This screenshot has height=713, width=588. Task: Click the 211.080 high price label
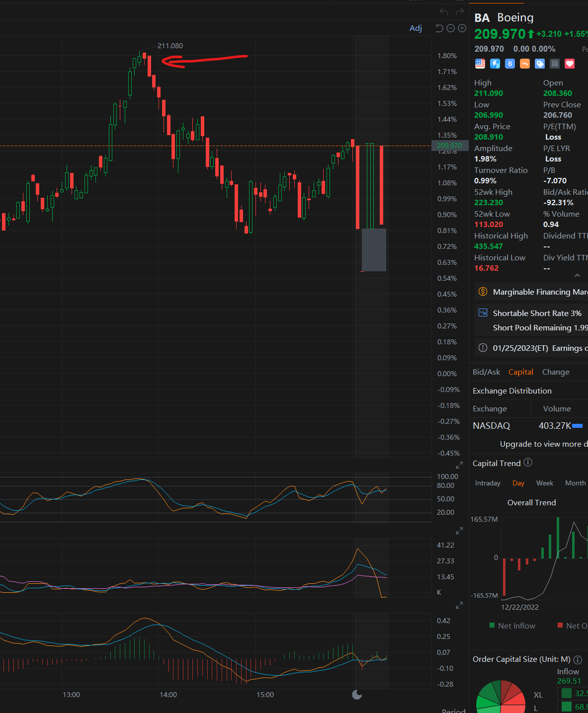click(170, 46)
